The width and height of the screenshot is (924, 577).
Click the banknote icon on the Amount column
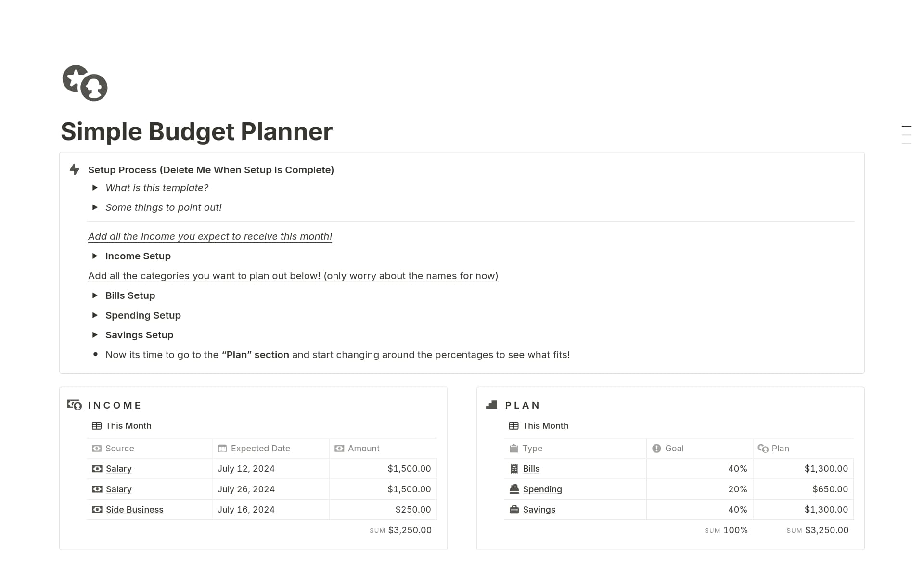pyautogui.click(x=339, y=448)
